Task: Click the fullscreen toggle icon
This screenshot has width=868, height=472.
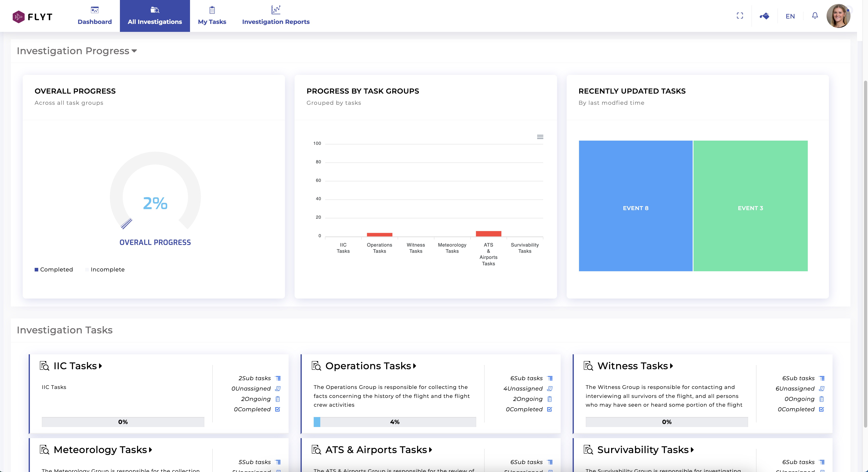Action: click(740, 16)
